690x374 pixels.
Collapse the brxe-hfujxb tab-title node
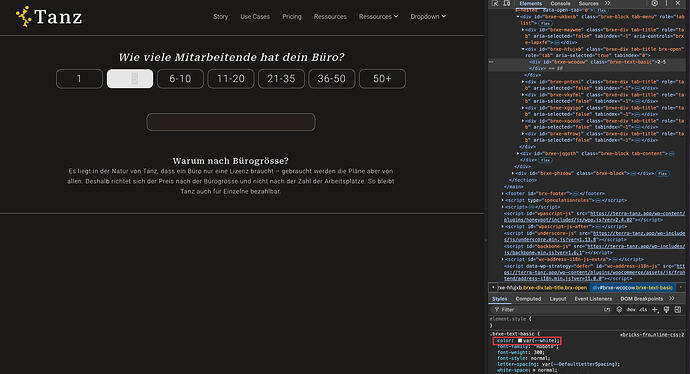tap(523, 49)
